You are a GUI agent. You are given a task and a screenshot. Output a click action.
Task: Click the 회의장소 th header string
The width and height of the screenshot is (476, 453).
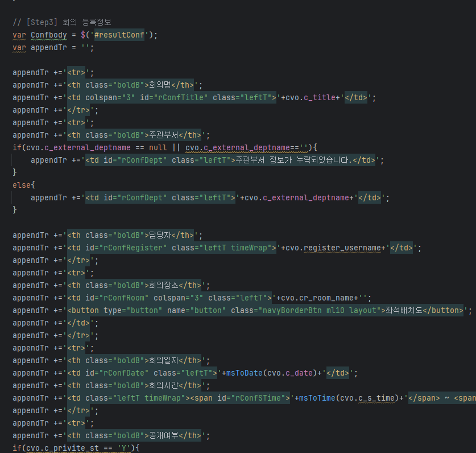pos(134,286)
